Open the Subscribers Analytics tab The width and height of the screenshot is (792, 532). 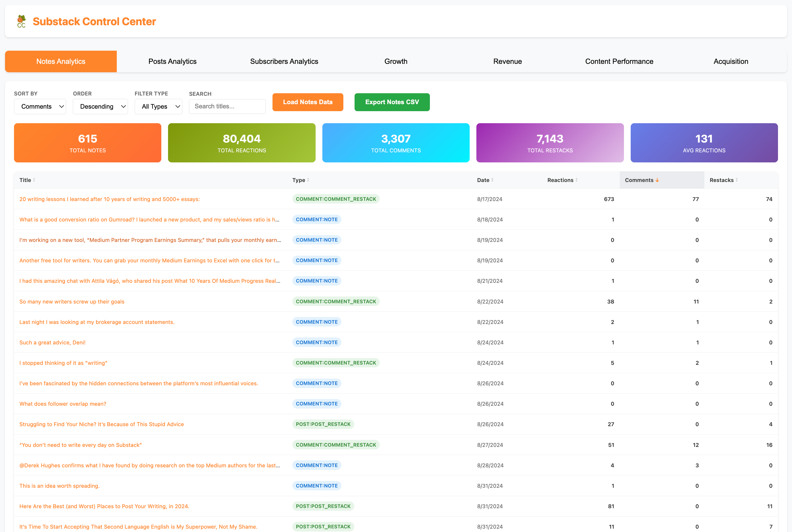click(284, 61)
